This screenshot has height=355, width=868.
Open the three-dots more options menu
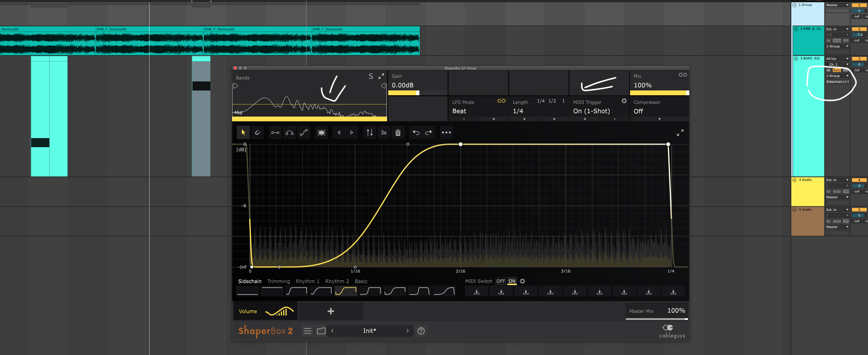(446, 132)
